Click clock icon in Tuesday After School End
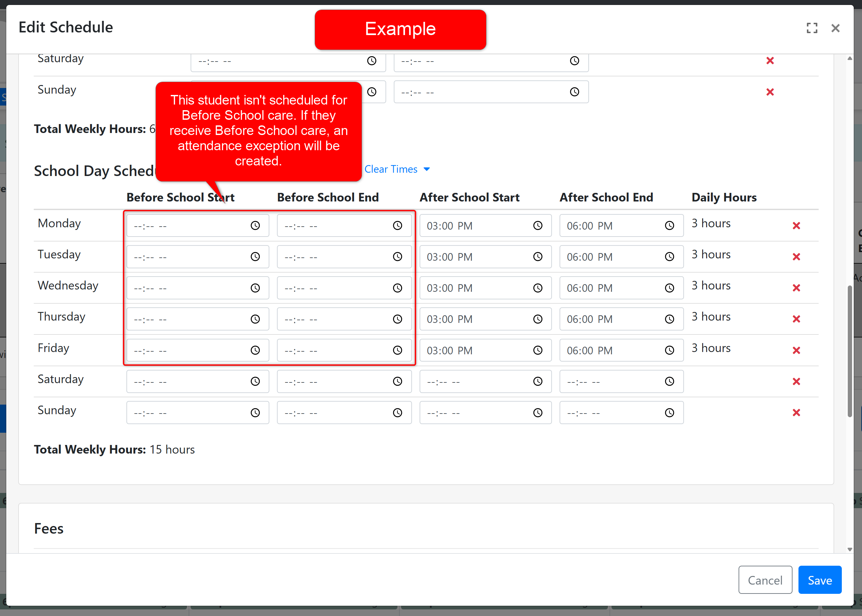Image resolution: width=862 pixels, height=616 pixels. click(669, 257)
